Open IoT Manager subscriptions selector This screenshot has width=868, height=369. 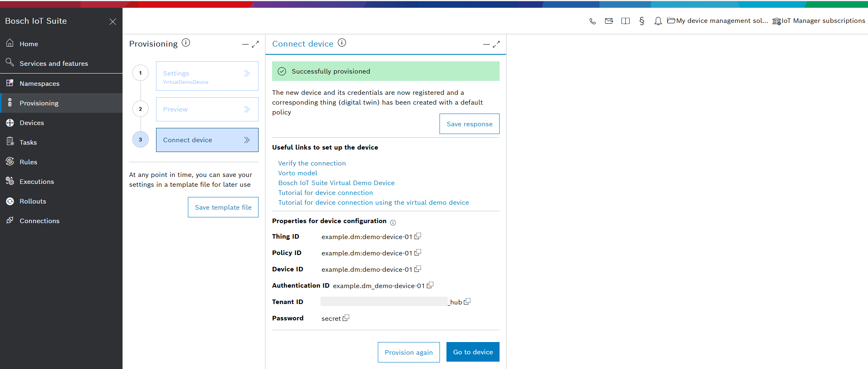(819, 21)
